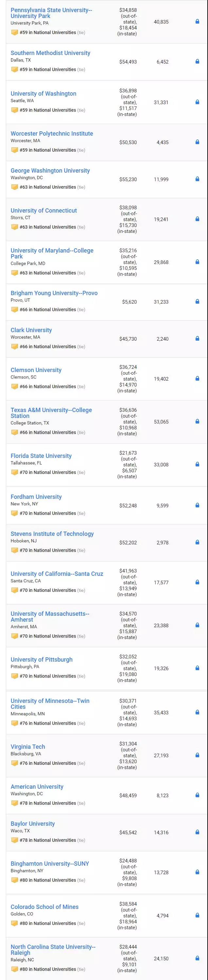Click the lock icon for Stevens Institute of Technology

[x=197, y=542]
